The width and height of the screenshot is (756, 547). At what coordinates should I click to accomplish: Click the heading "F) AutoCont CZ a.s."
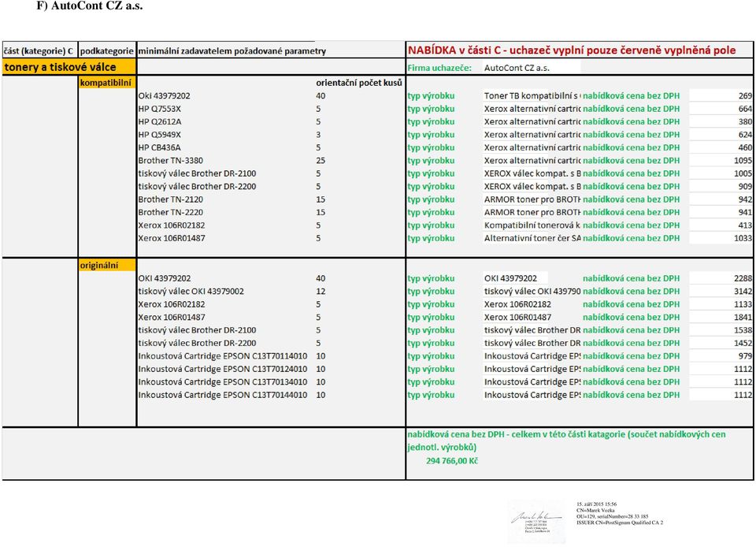click(90, 6)
